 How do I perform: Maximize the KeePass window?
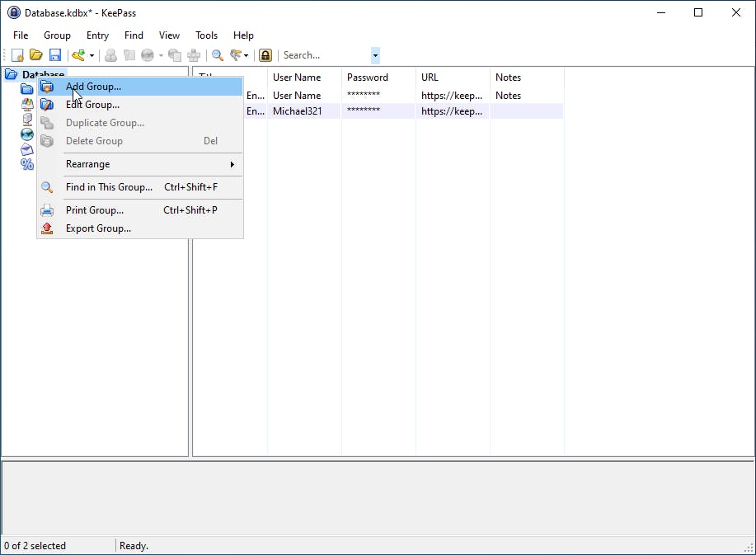698,12
